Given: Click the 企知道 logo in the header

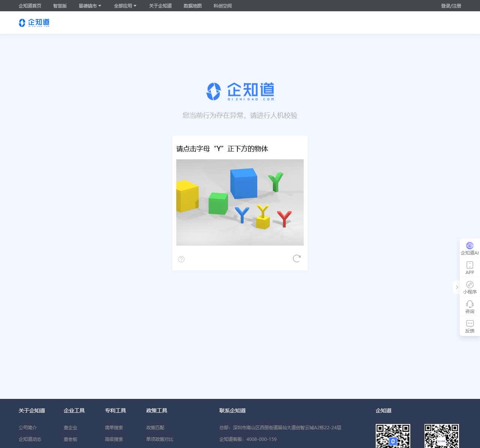Looking at the screenshot, I should pos(34,22).
